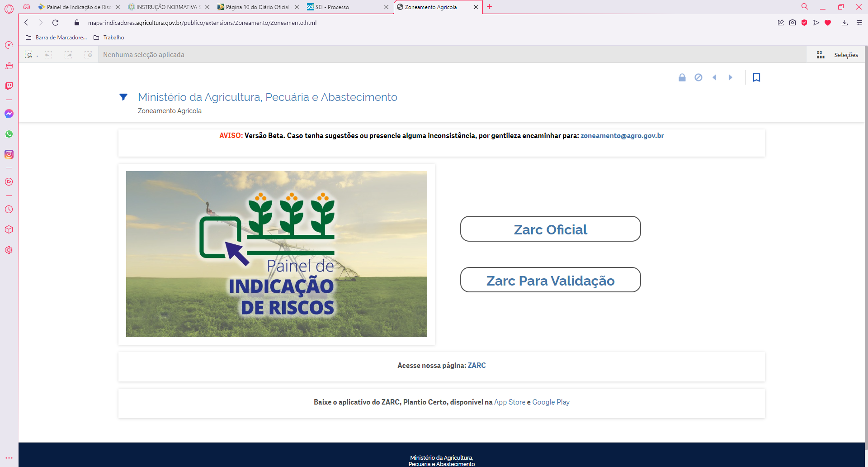Step forward in selection history
The image size is (868, 467).
pyautogui.click(x=68, y=54)
